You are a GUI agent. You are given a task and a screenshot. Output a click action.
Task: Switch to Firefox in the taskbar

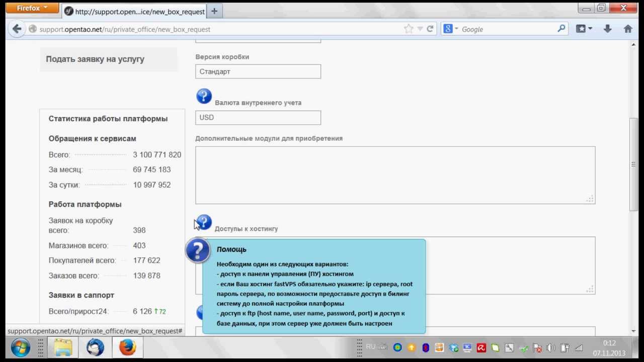coord(127,347)
